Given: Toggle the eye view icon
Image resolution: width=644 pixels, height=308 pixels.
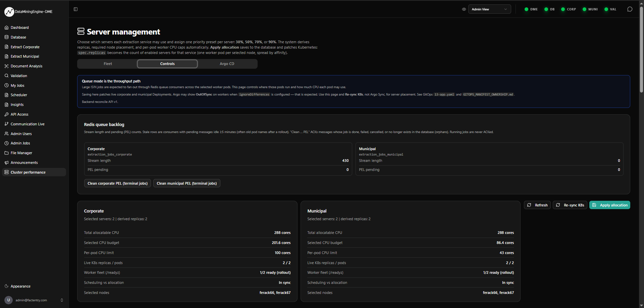Looking at the screenshot, I should (464, 9).
